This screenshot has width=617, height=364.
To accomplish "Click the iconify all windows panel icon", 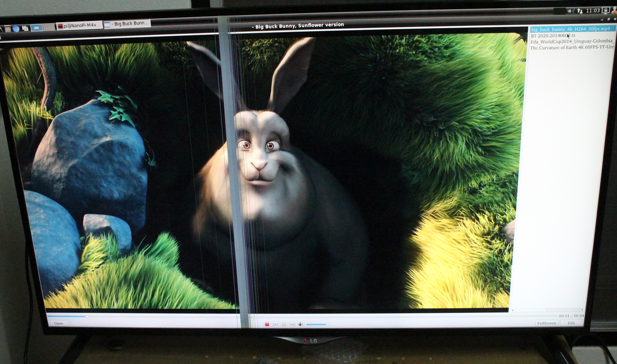I will click(25, 28).
